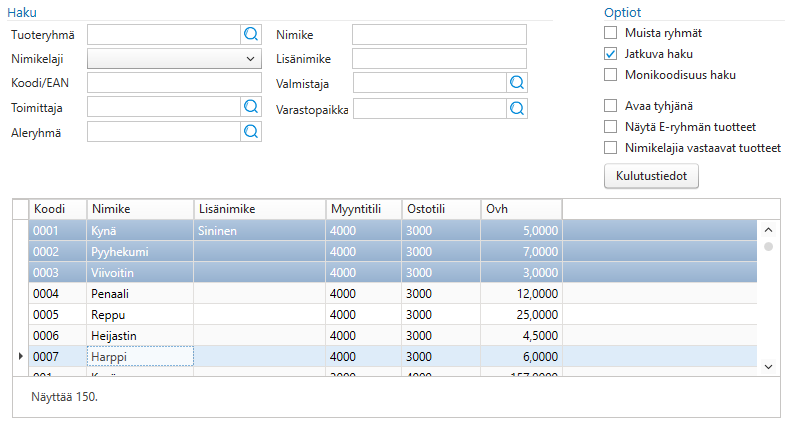Screen dimensions: 785x421
Task: Select row with code 0001
Action: pyautogui.click(x=392, y=230)
